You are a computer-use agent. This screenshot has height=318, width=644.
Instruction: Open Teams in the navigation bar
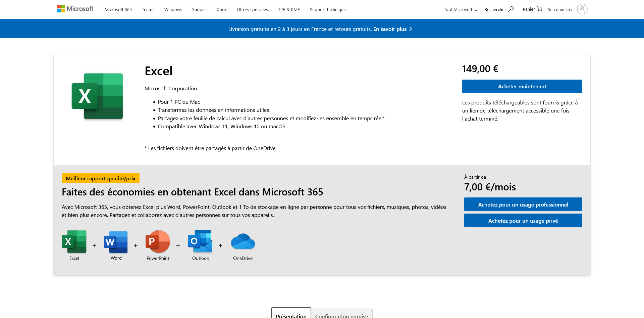148,9
